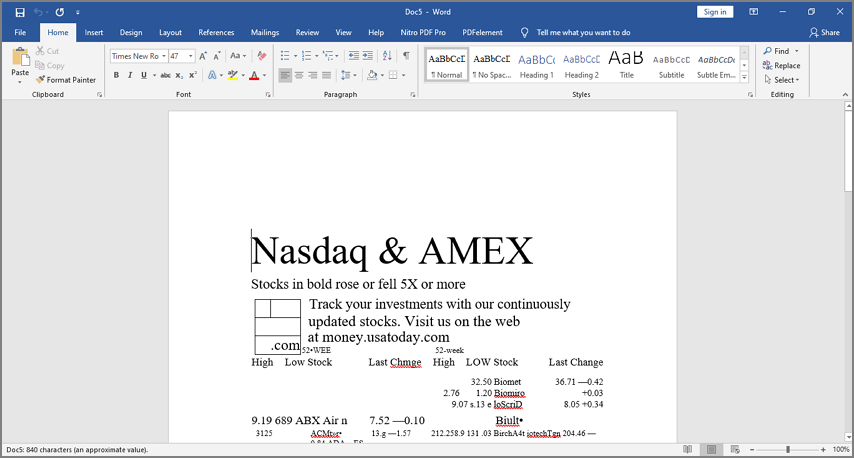Open Change Case Aa dropdown
The width and height of the screenshot is (854, 458).
(238, 56)
